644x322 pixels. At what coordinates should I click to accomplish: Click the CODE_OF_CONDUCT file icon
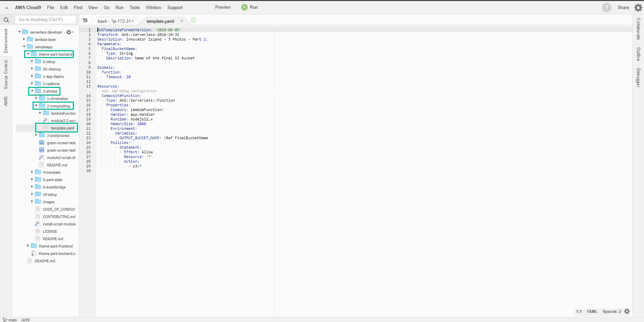pyautogui.click(x=38, y=209)
